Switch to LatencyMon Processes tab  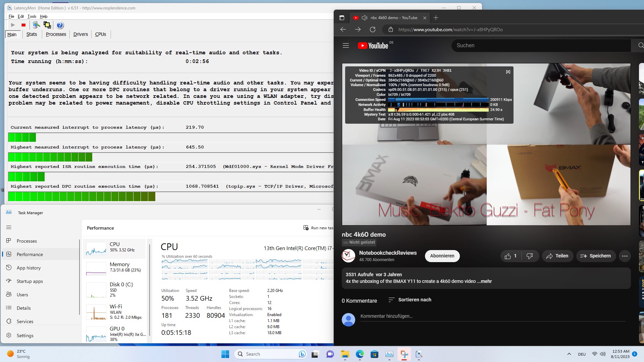click(x=56, y=34)
